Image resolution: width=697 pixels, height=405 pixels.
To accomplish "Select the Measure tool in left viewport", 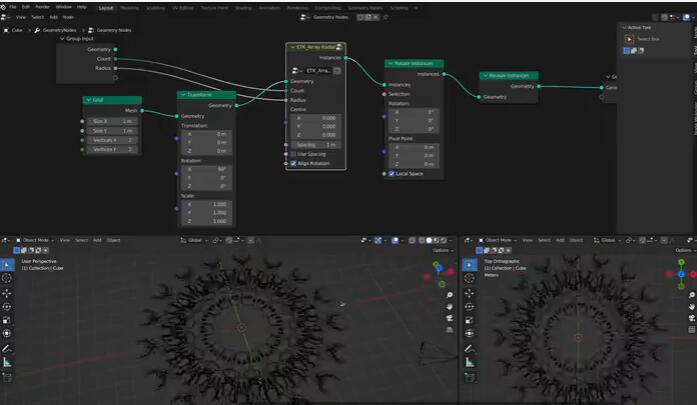I will 7,363.
